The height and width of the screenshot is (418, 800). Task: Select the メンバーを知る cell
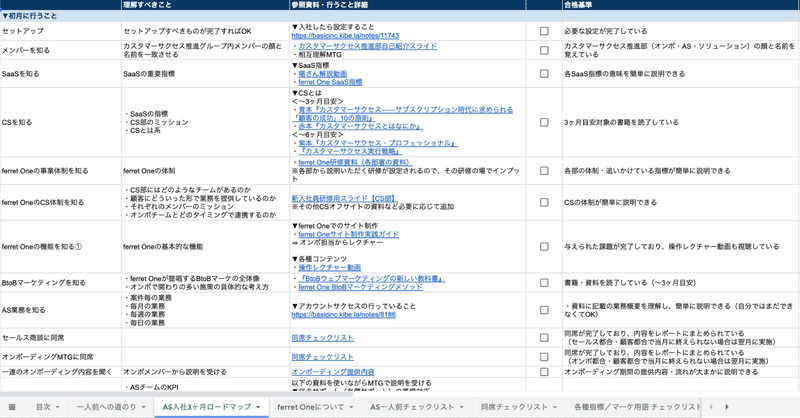pos(61,50)
